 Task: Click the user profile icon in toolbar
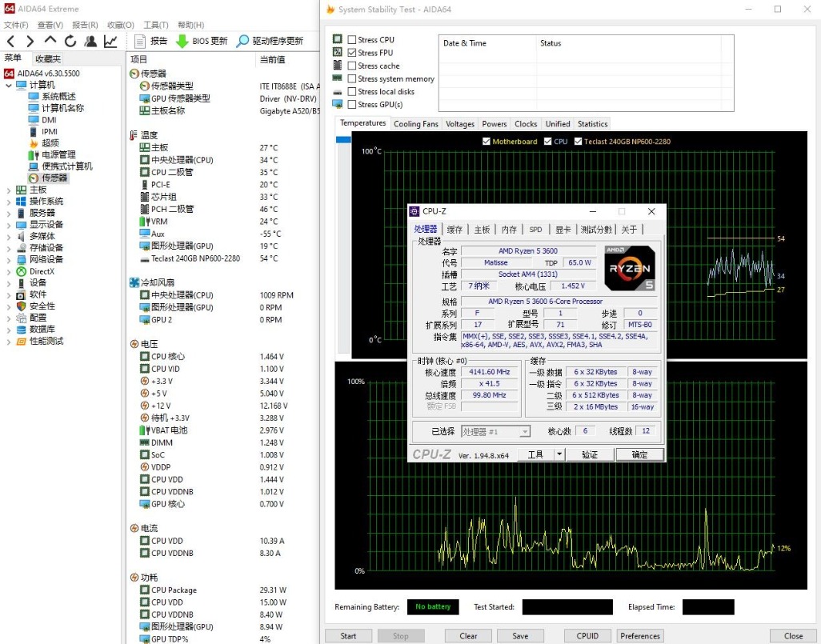click(x=90, y=41)
